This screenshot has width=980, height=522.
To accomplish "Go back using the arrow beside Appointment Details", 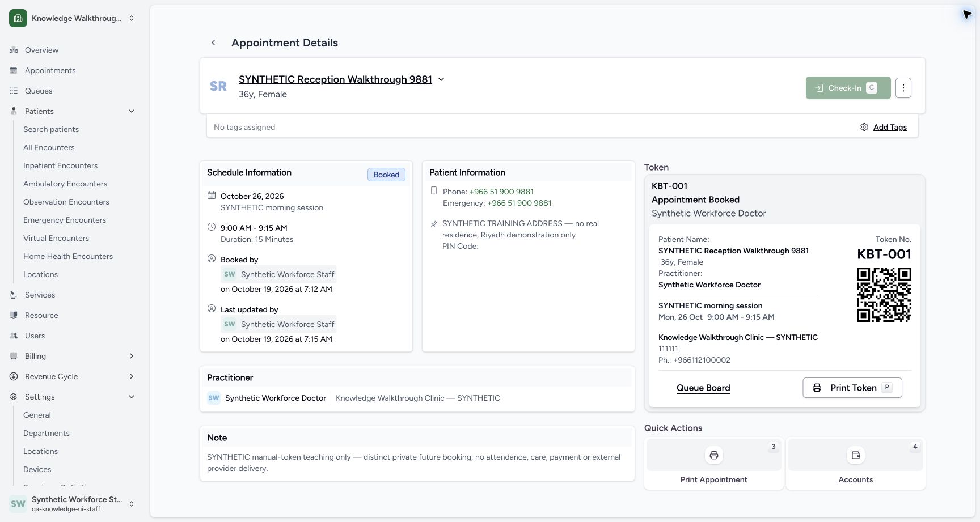I will pyautogui.click(x=213, y=43).
